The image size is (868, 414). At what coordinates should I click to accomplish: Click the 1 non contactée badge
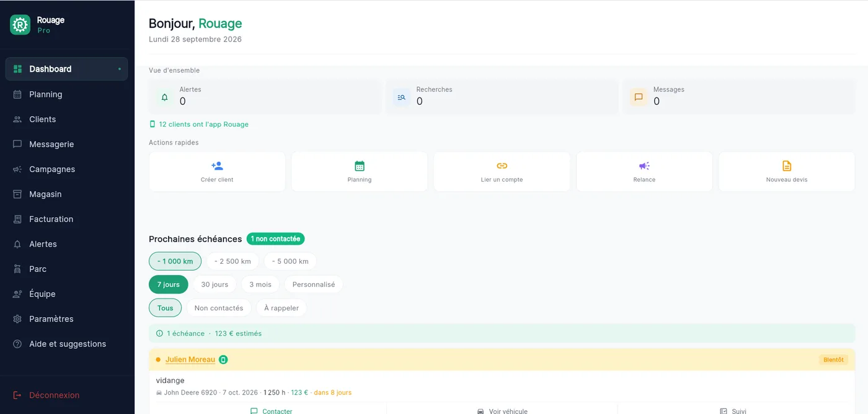[x=275, y=239]
